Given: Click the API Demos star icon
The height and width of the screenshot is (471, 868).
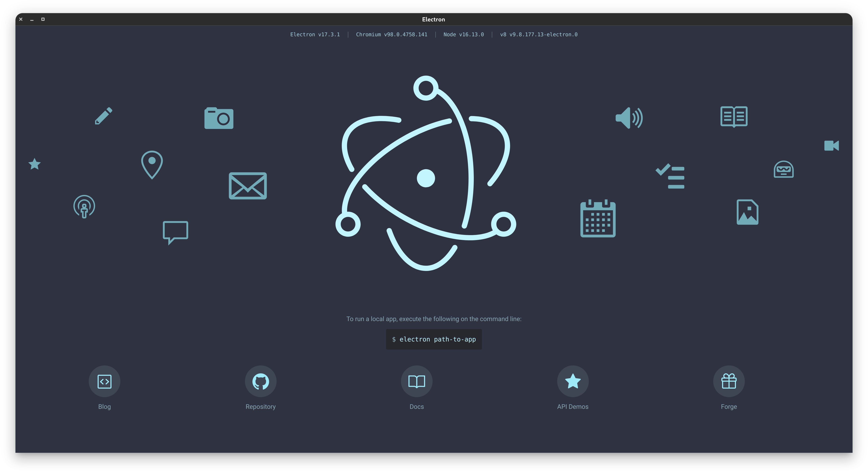Looking at the screenshot, I should pos(572,381).
